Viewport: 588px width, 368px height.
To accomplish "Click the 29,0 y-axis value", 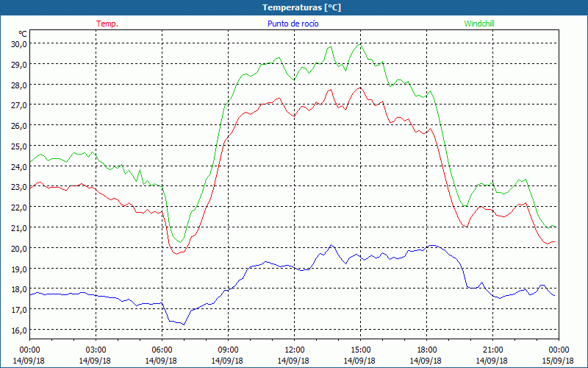I will pos(19,65).
